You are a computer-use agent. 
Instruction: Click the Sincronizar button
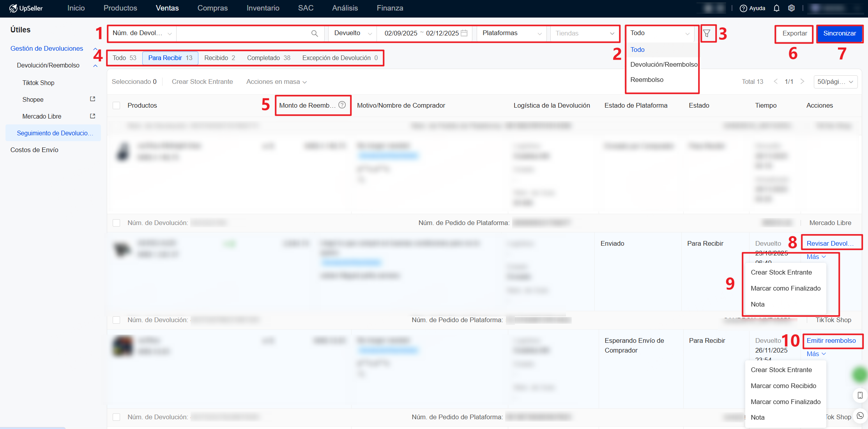pyautogui.click(x=839, y=34)
